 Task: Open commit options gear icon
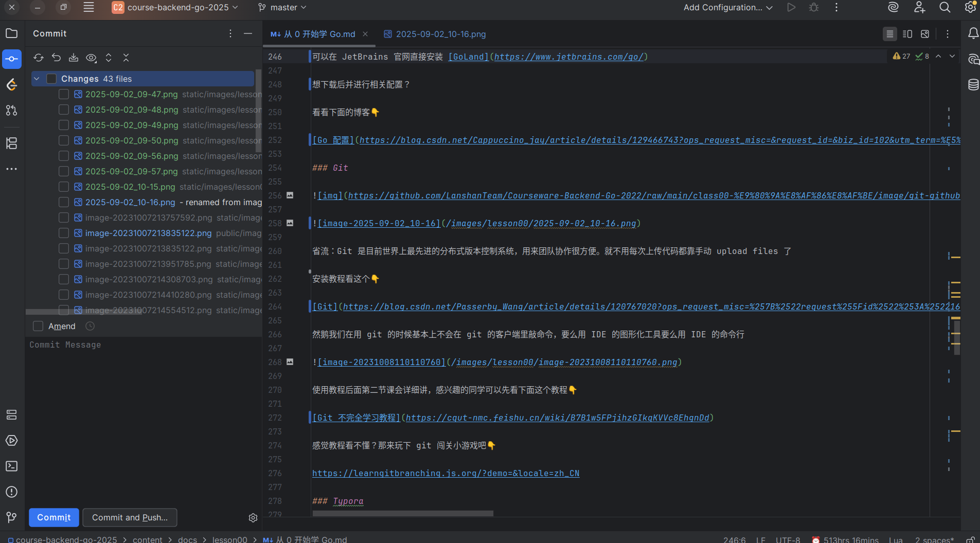253,518
